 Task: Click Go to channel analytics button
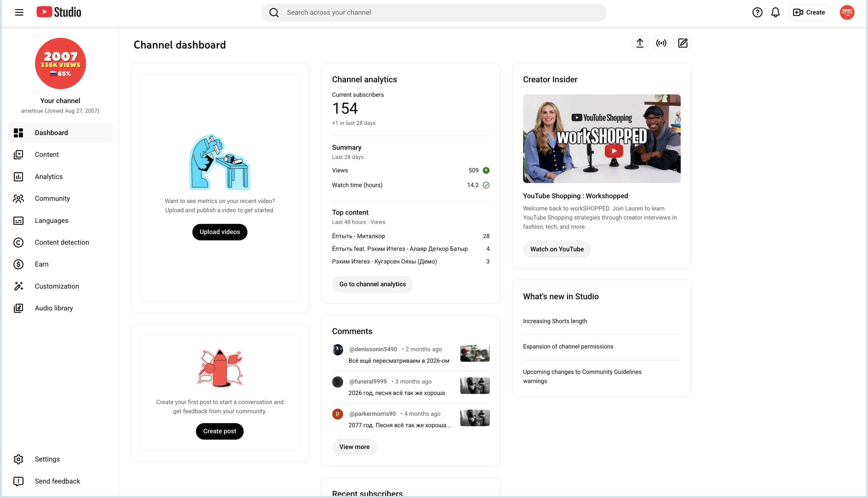click(x=372, y=284)
